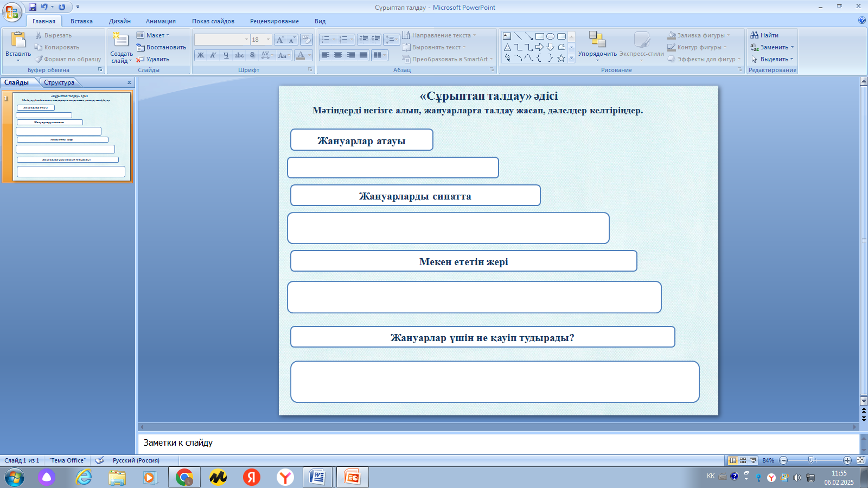The image size is (868, 488).
Task: Select the five-point star shape
Action: (x=561, y=58)
